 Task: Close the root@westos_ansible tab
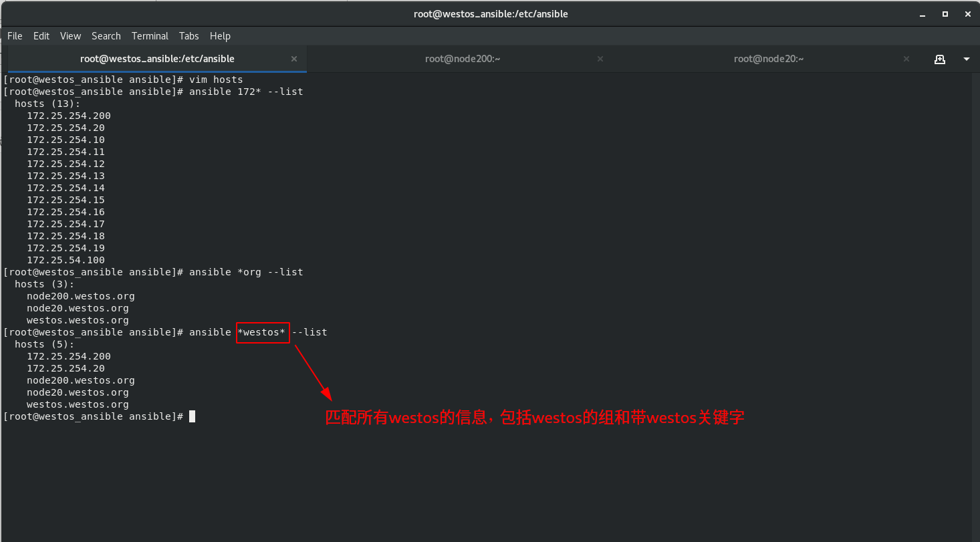click(294, 59)
